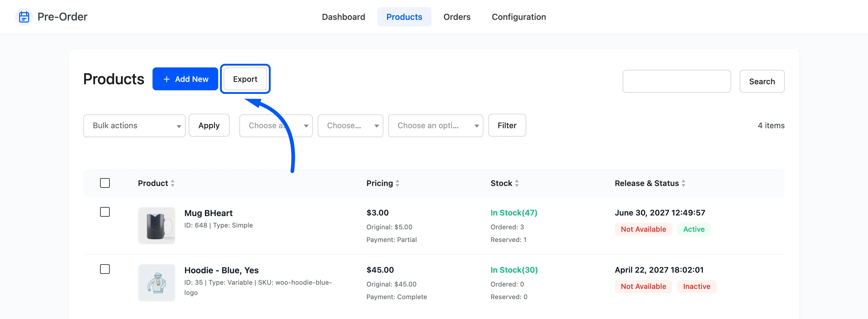Click the Pre-Order brand title
Screen dimensions: 868x319
pyautogui.click(x=62, y=17)
